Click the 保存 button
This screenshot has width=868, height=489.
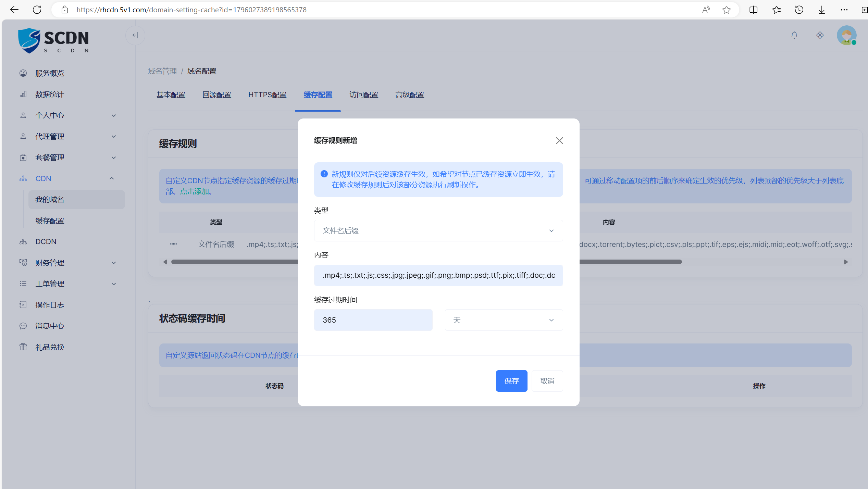pos(511,381)
